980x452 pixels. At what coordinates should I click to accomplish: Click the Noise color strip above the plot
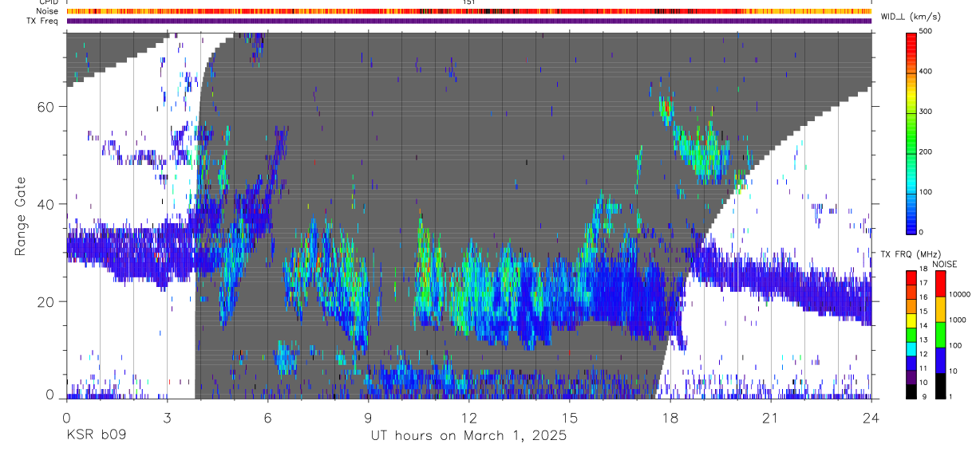[x=468, y=11]
